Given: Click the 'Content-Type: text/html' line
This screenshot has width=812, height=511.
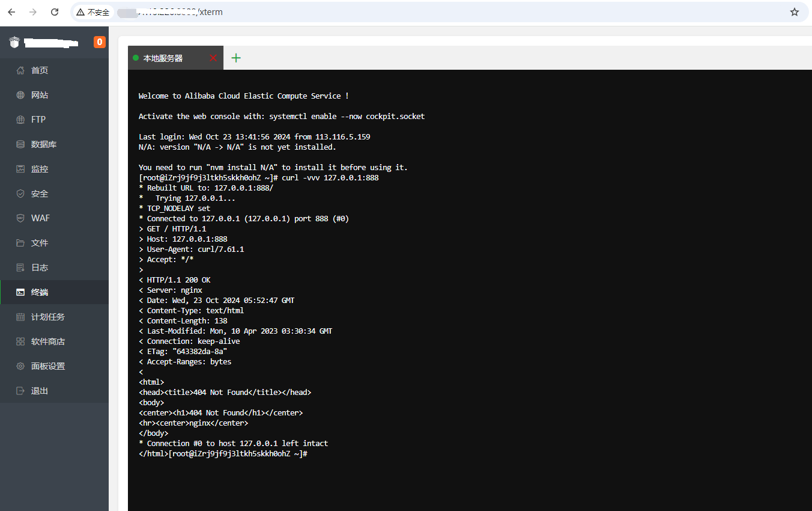Looking at the screenshot, I should pos(192,311).
